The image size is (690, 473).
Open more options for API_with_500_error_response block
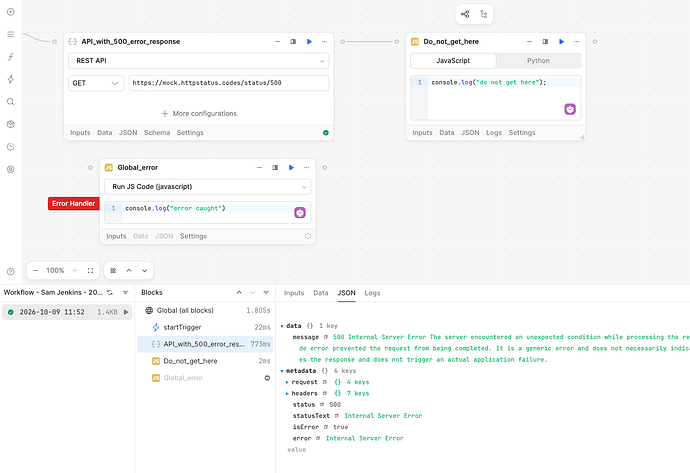(x=324, y=41)
